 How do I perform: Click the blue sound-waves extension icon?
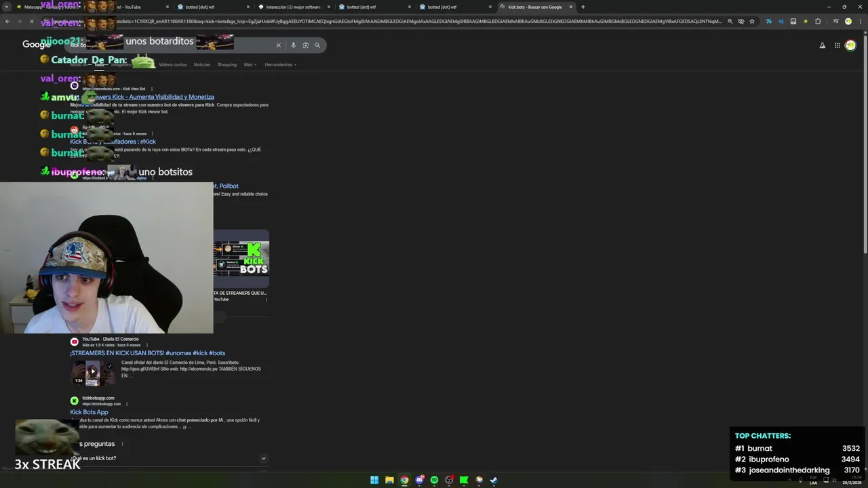781,21
